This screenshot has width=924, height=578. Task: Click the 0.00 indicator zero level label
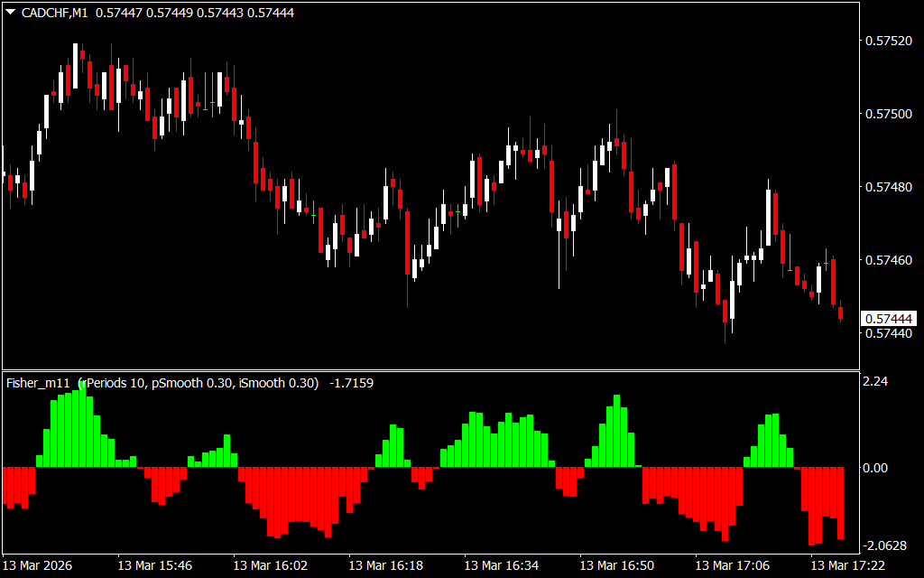point(877,468)
